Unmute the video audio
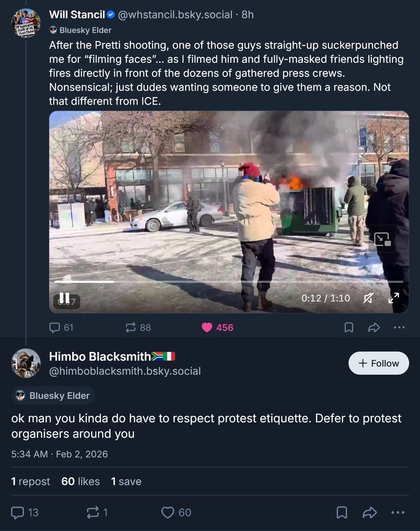Screen dimensions: 420x531 pyautogui.click(x=368, y=298)
